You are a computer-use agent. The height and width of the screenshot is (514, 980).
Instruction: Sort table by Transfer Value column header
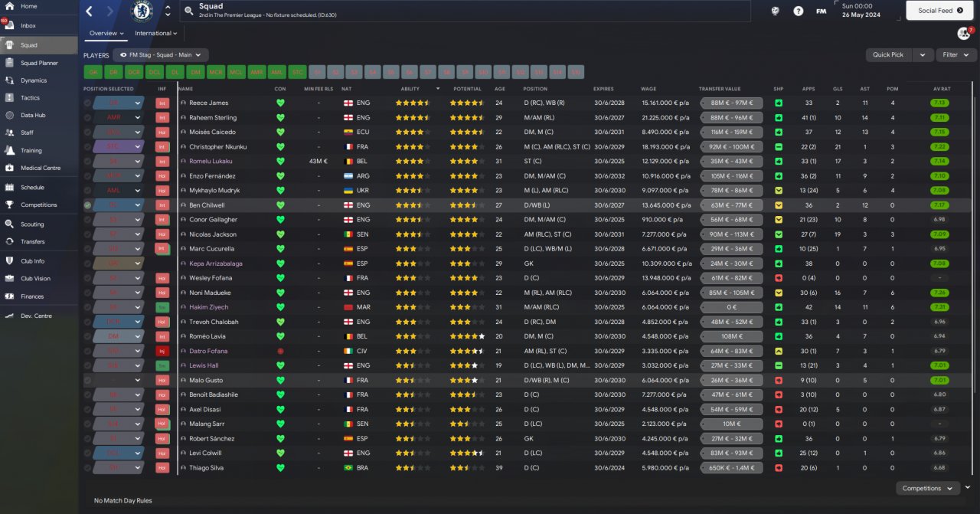[x=720, y=89]
